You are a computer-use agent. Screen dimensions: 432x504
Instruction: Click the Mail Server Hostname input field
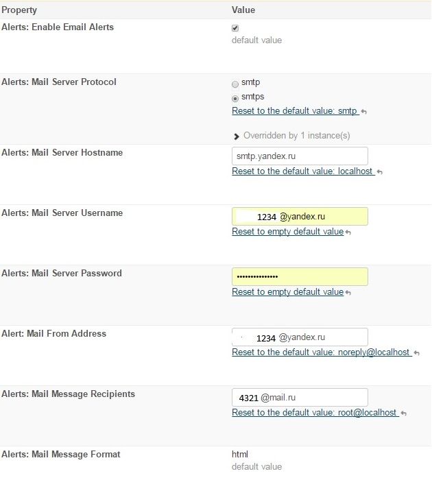point(300,156)
